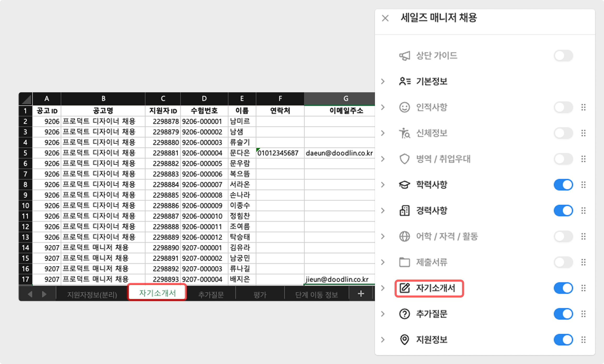Screen dimensions: 604x364
Task: Expand the 학력사항 section chevron
Action: point(383,185)
